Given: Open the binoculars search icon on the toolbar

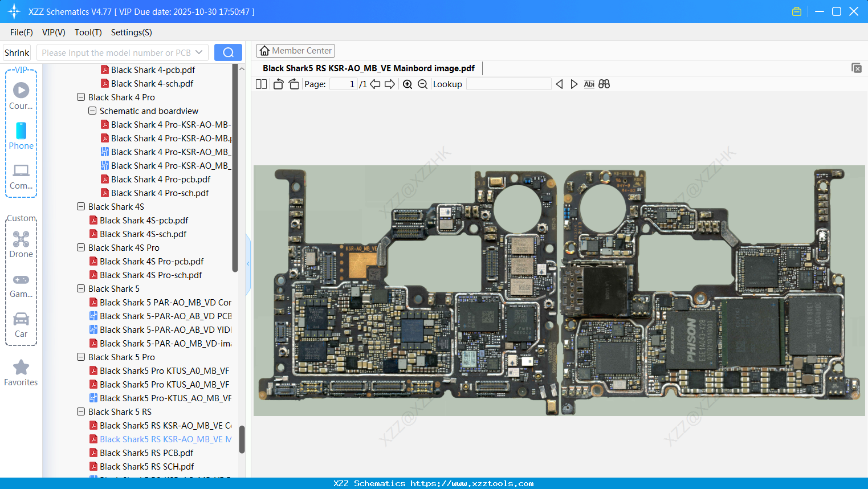Looking at the screenshot, I should pyautogui.click(x=604, y=84).
